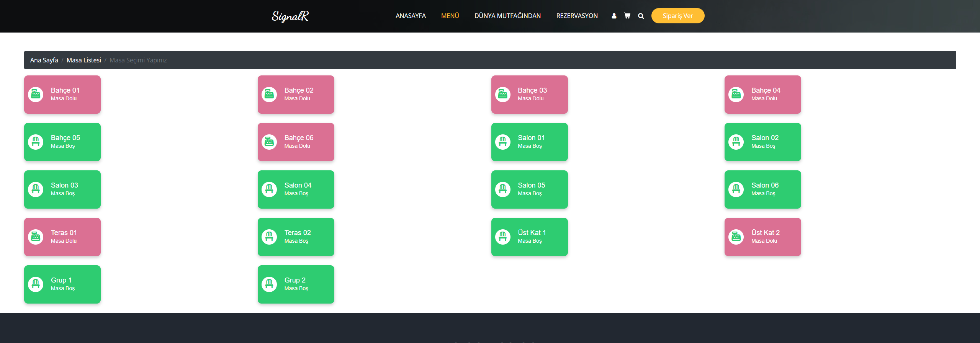The width and height of the screenshot is (980, 343).
Task: Click the SignalR logo
Action: click(x=290, y=16)
